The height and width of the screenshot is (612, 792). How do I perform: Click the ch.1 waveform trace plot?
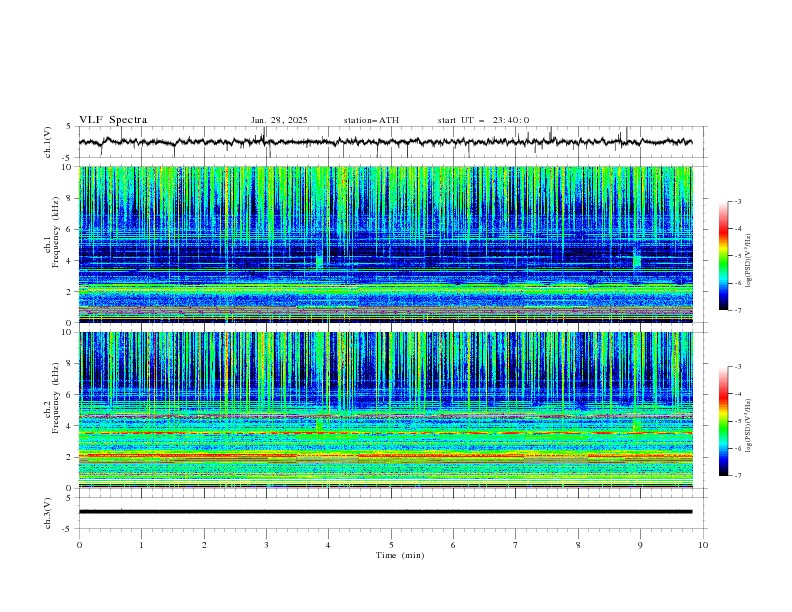[392, 142]
